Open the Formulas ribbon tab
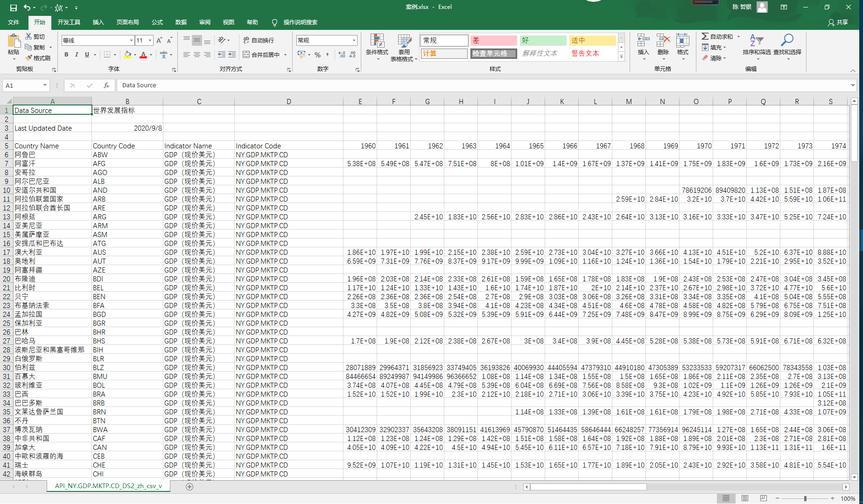The width and height of the screenshot is (863, 504). pyautogui.click(x=157, y=22)
